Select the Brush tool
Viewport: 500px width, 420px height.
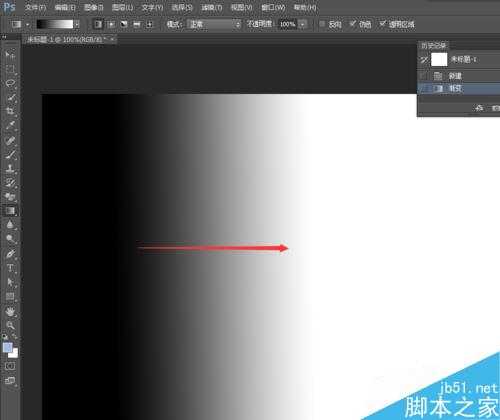10,154
